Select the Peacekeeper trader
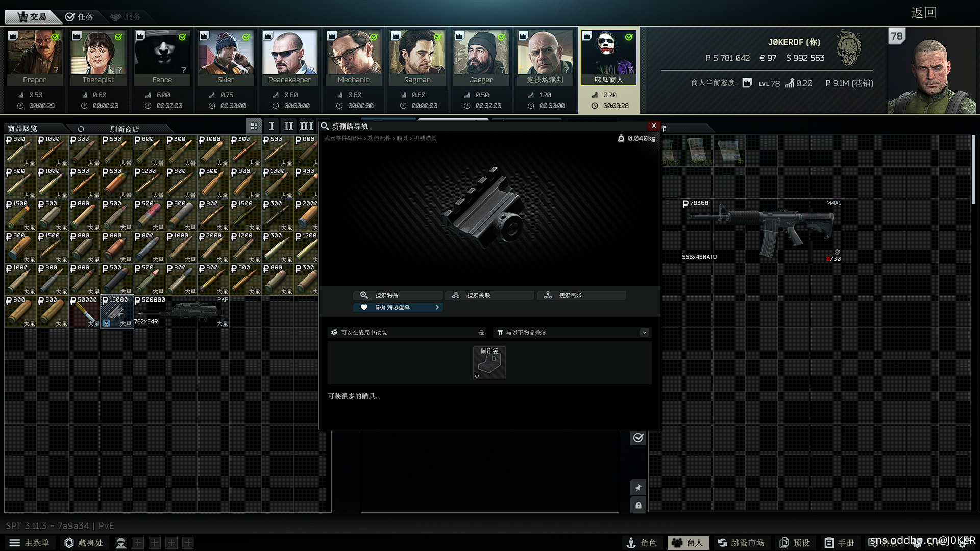980x551 pixels. click(289, 57)
